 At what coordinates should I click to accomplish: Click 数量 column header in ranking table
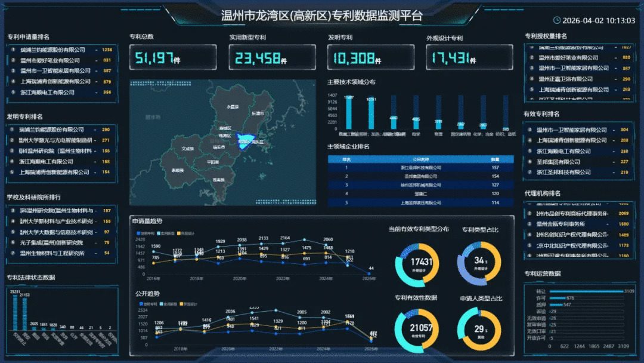(495, 159)
